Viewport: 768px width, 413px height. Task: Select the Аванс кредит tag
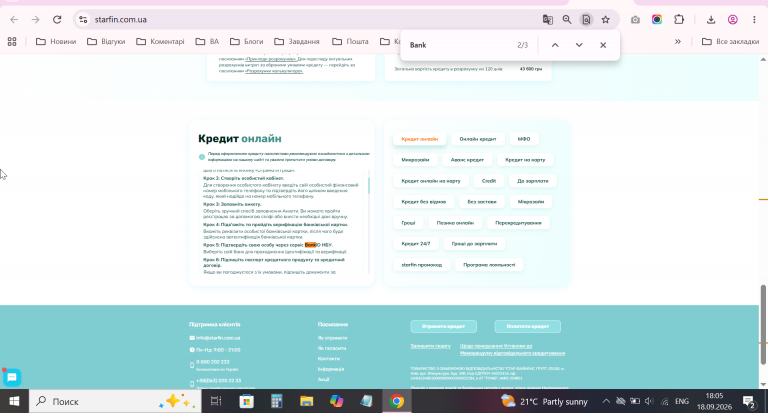point(467,160)
